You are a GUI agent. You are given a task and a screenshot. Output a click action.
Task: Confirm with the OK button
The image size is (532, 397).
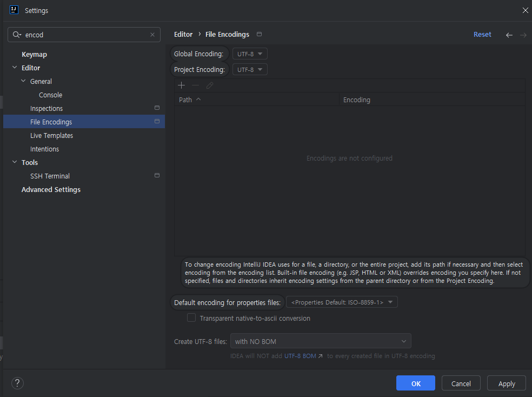(x=416, y=383)
